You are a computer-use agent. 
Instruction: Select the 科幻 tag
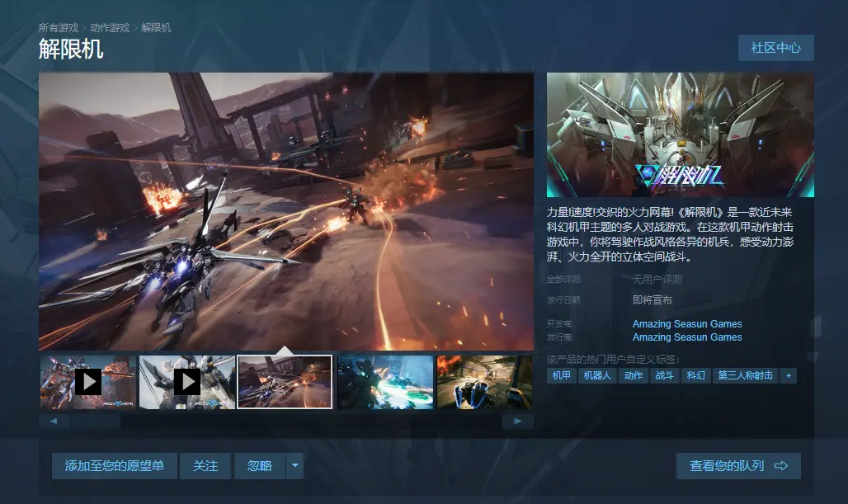(x=696, y=375)
